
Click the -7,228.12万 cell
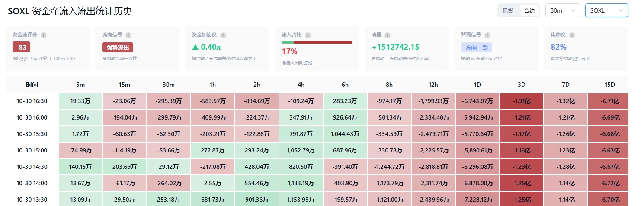[x=477, y=200]
